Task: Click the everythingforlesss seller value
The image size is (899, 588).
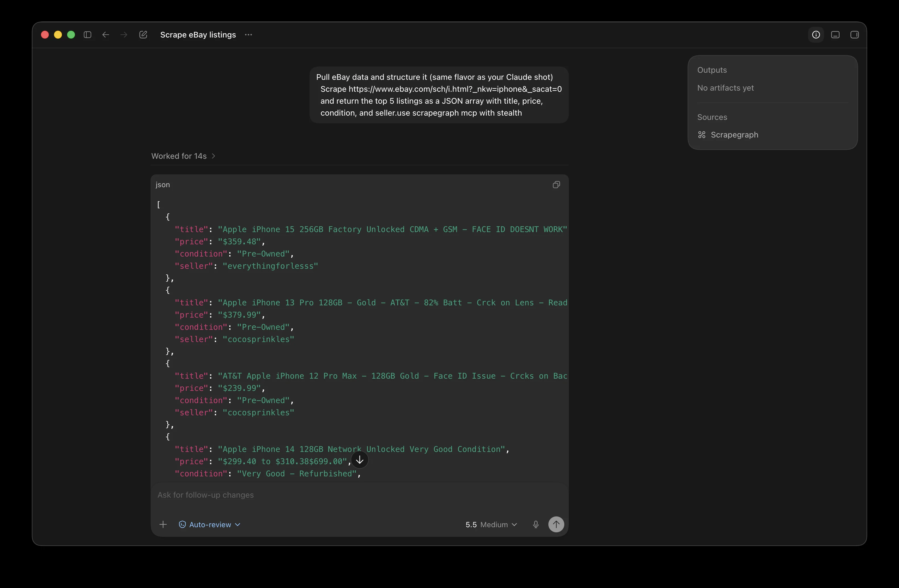Action: [x=270, y=266]
